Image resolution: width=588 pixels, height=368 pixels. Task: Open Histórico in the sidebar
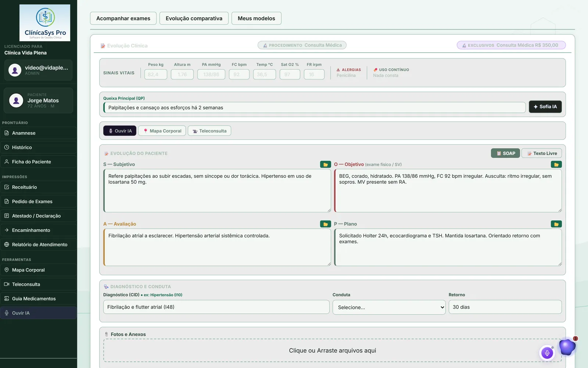(x=39, y=148)
